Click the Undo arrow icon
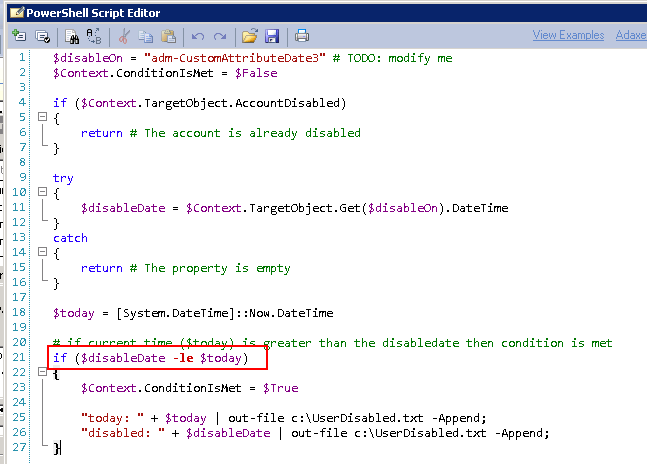647x464 pixels. (x=198, y=37)
